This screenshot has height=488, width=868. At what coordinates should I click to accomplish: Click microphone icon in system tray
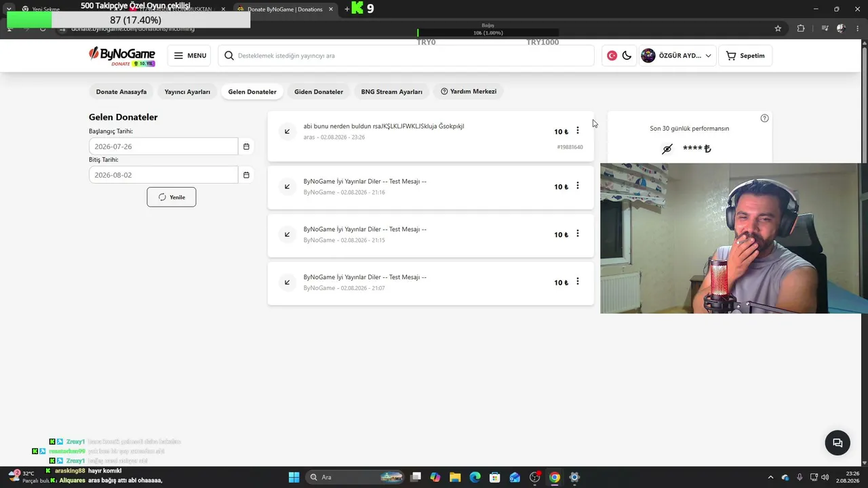coord(800,477)
